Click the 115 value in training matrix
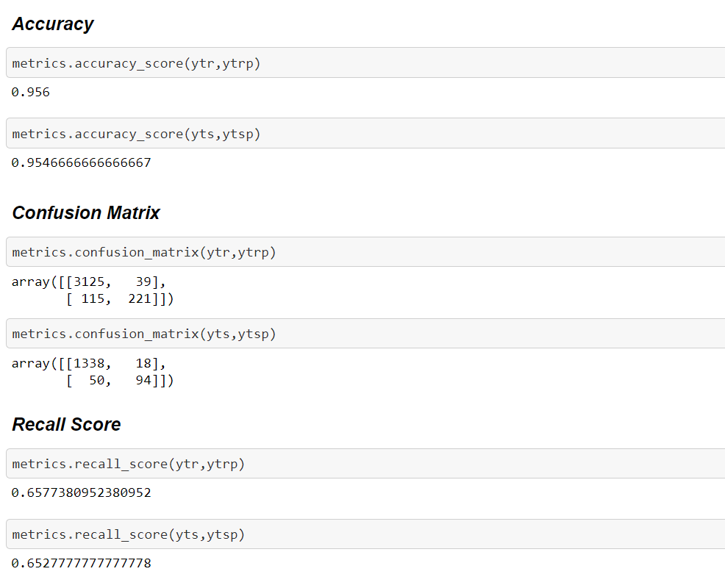This screenshot has width=725, height=588. tap(93, 298)
